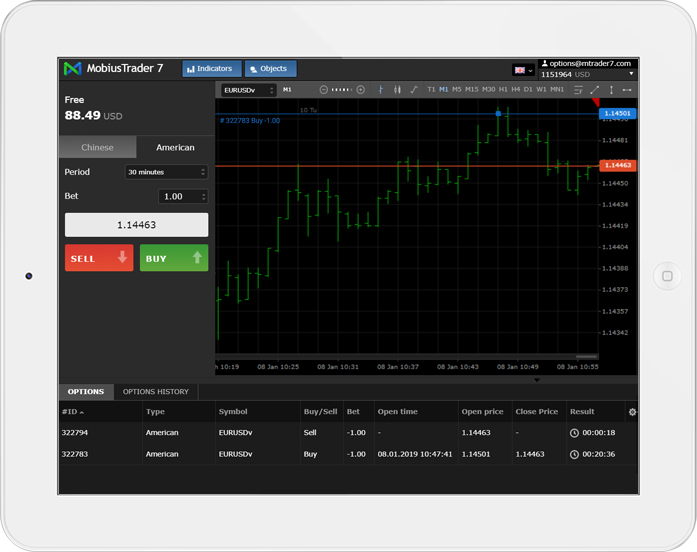697x552 pixels.
Task: Open the Period 30 minutes dropdown
Action: click(166, 172)
